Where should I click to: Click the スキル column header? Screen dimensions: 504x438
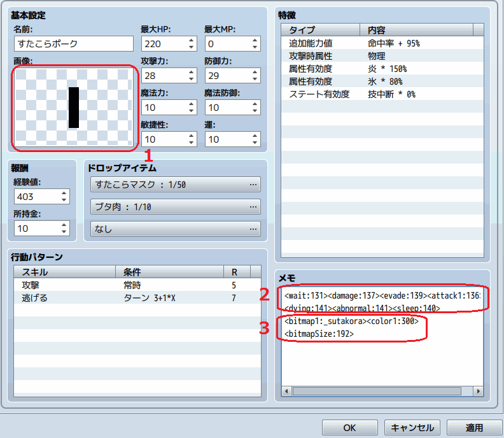[65, 272]
